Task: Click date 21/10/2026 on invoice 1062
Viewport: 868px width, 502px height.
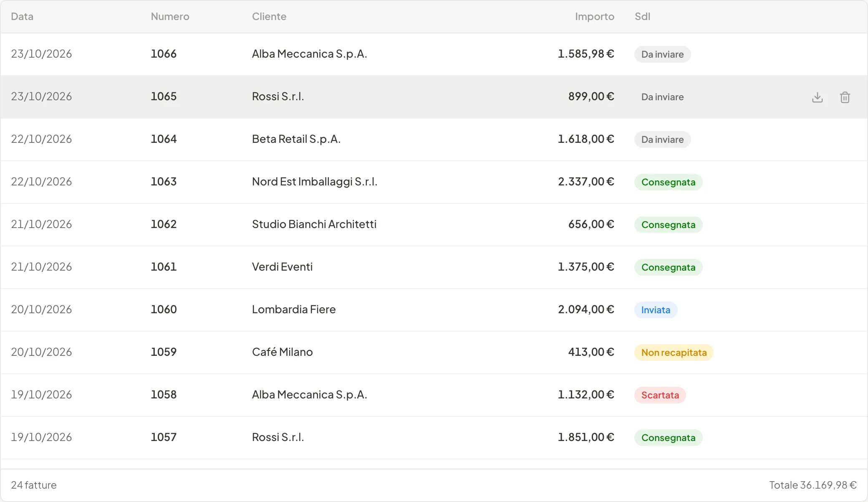Action: click(41, 224)
